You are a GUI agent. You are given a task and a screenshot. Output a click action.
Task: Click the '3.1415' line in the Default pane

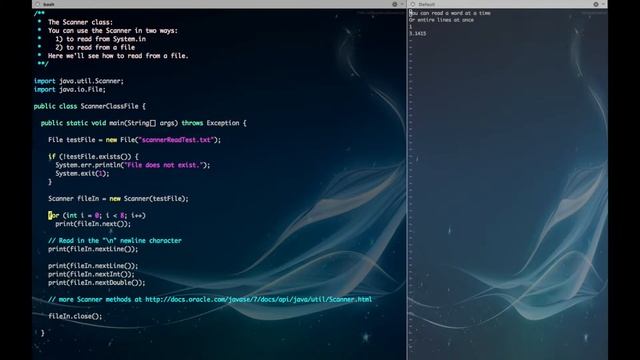pos(418,33)
